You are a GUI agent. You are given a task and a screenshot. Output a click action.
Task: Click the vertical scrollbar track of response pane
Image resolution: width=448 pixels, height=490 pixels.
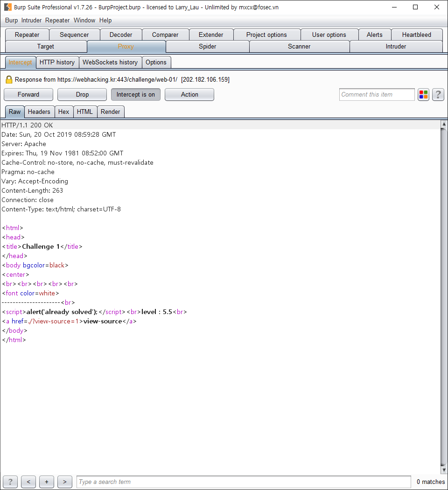point(444,297)
